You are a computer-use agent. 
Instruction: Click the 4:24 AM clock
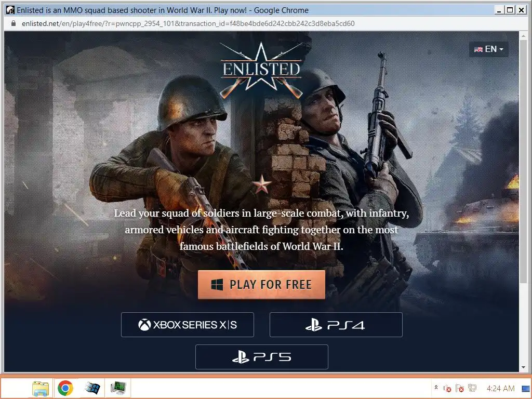pos(500,388)
